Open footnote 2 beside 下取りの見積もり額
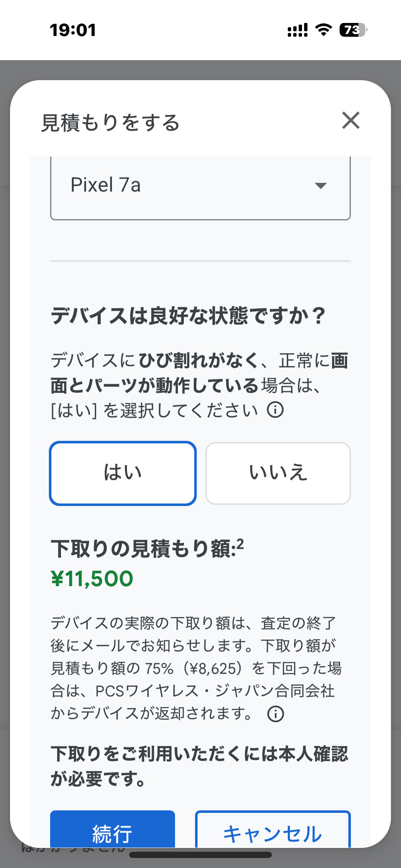 (240, 544)
